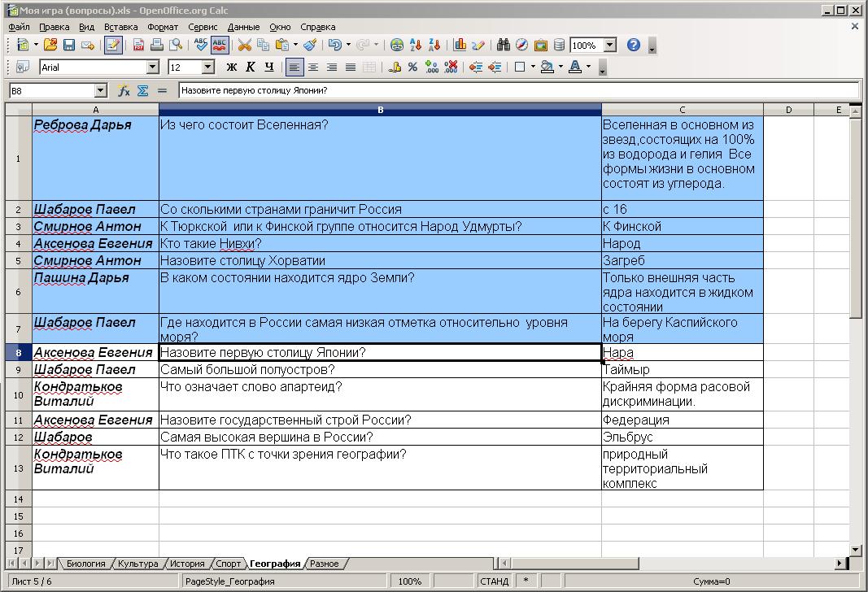868x592 pixels.
Task: Apply percent number format
Action: pyautogui.click(x=413, y=67)
